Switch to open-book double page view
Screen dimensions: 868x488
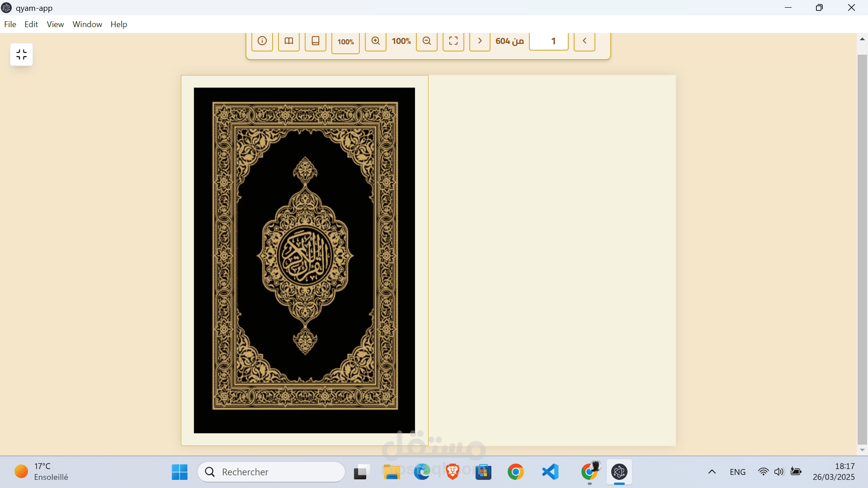[288, 41]
